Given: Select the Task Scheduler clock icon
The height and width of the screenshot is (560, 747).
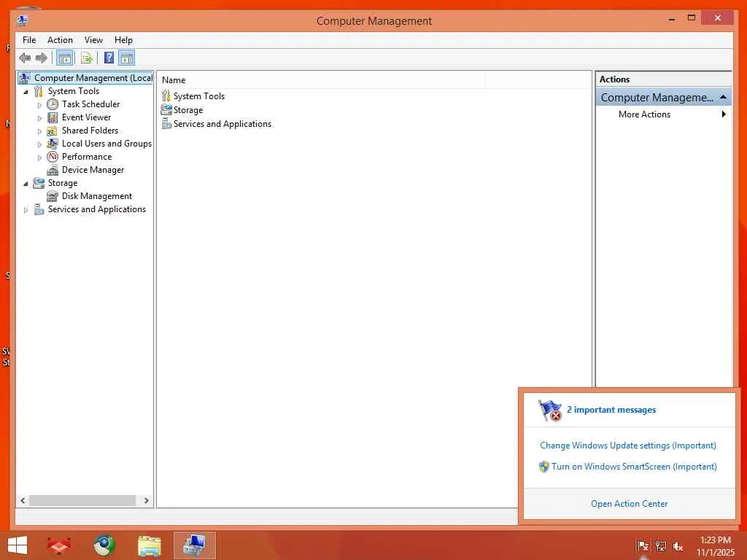Looking at the screenshot, I should pyautogui.click(x=53, y=104).
